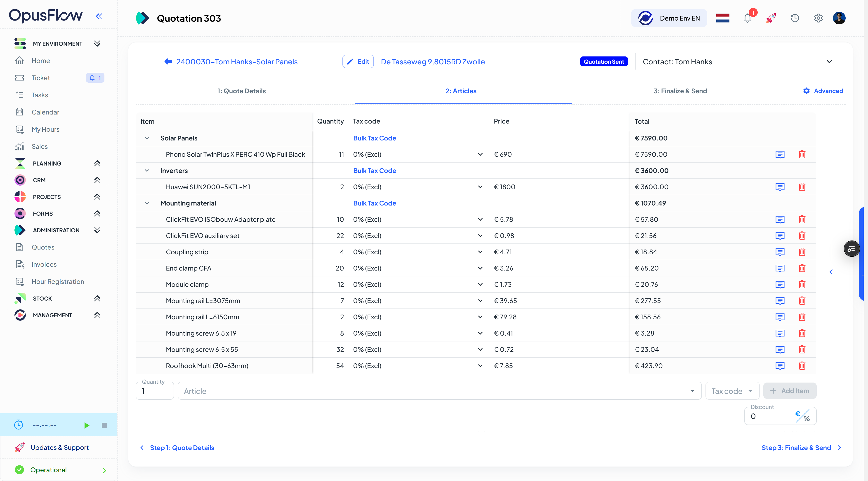Viewport: 868px width, 481px height.
Task: Focus the Quantity input field
Action: coord(155,391)
